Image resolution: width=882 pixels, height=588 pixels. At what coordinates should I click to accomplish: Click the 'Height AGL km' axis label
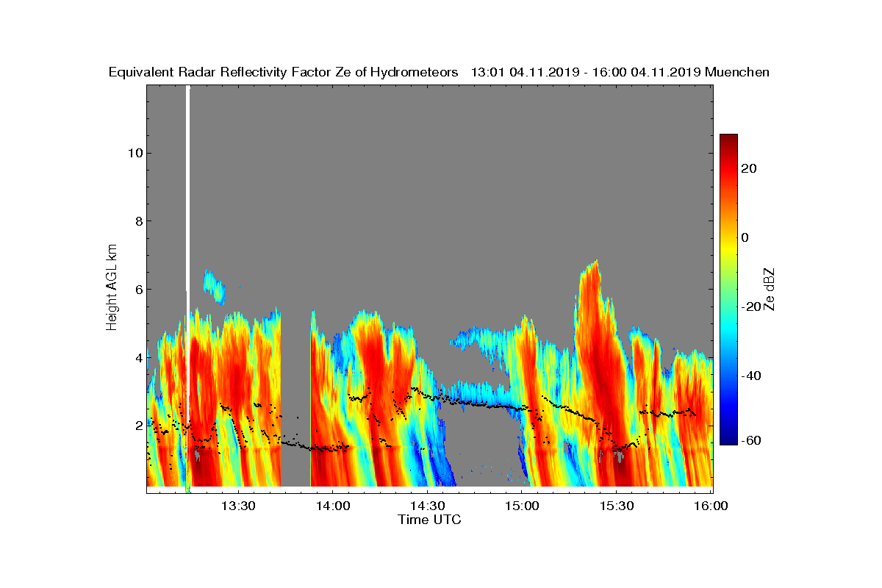coord(112,287)
